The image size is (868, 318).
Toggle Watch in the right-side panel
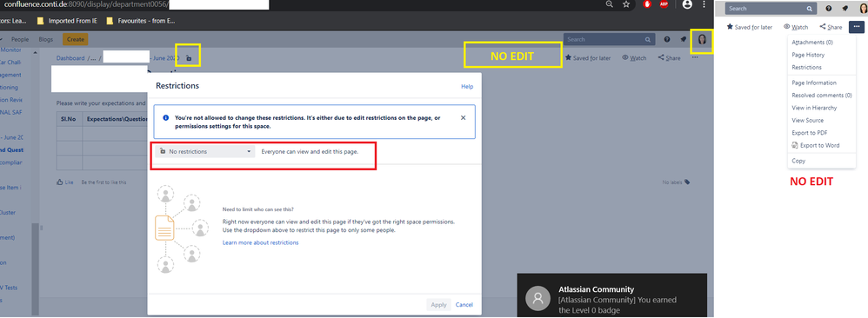click(796, 27)
